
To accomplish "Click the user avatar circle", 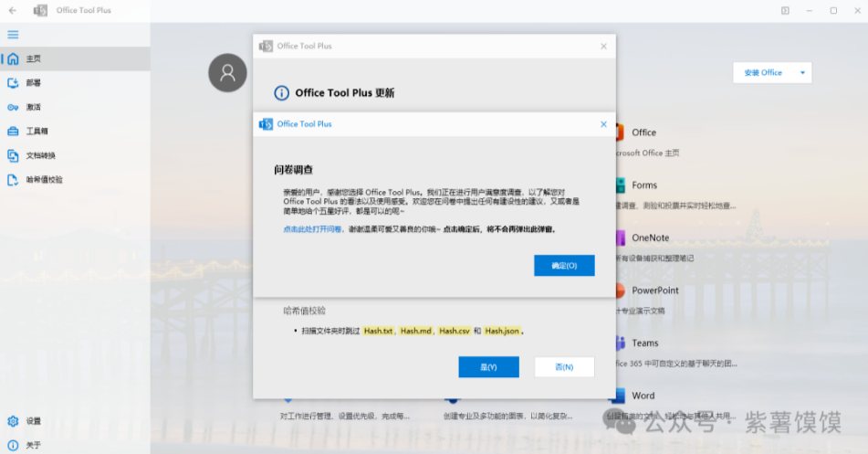I will [227, 73].
